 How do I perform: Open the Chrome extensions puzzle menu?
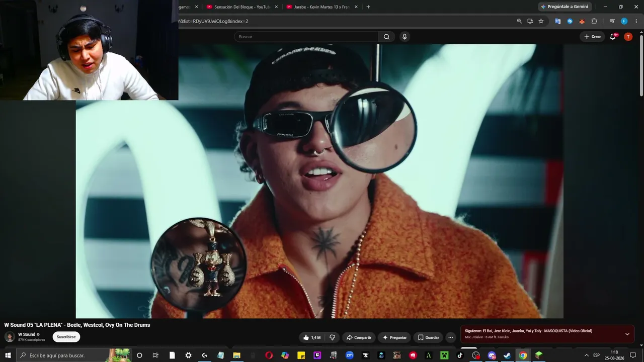pos(594,21)
